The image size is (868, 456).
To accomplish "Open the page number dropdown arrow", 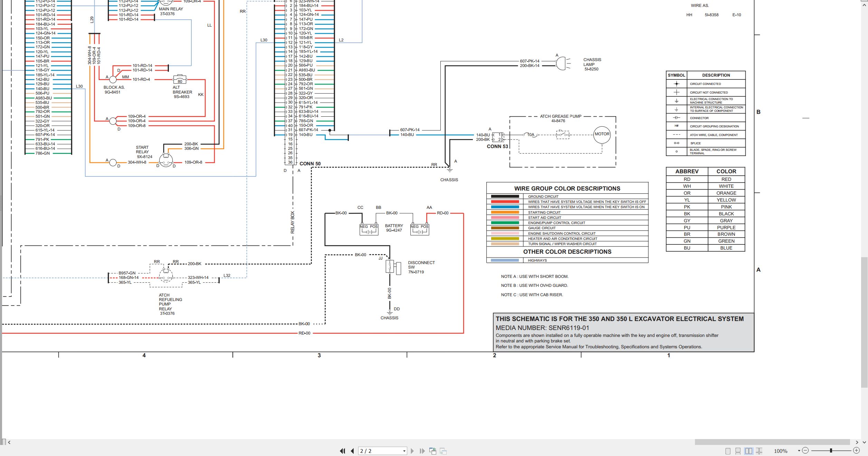I will (404, 451).
